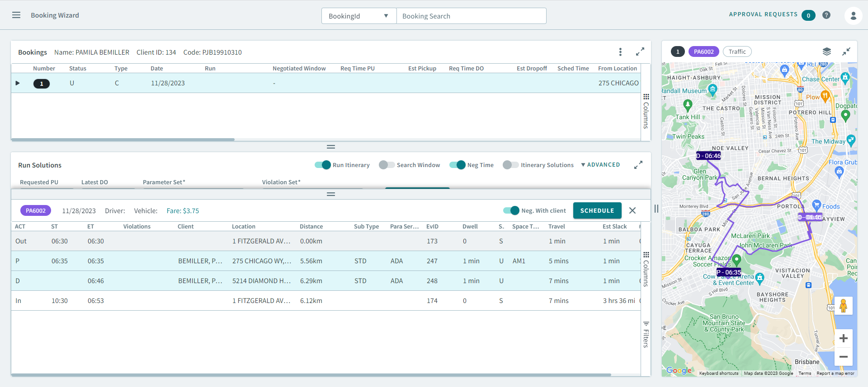
Task: Sort by Est Pickup column header
Action: [422, 69]
